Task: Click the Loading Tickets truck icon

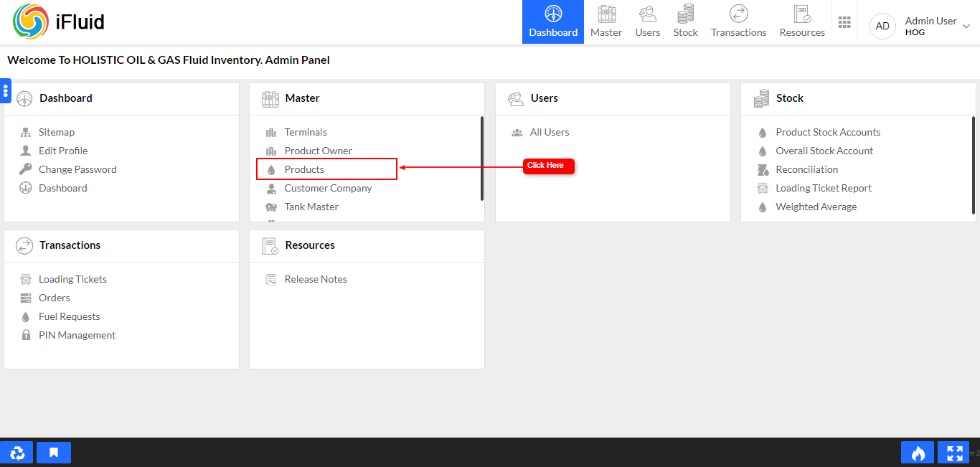Action: (26, 279)
